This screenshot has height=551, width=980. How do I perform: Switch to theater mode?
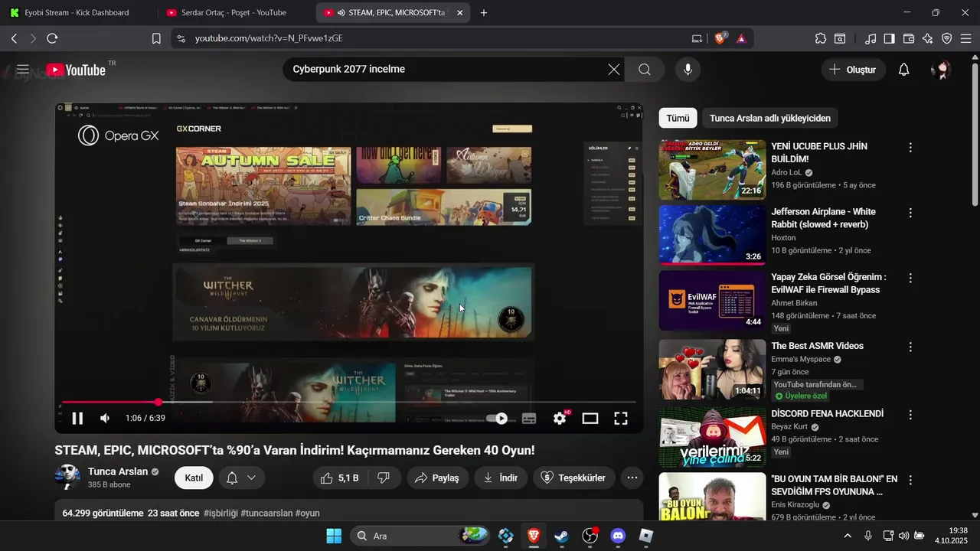590,419
